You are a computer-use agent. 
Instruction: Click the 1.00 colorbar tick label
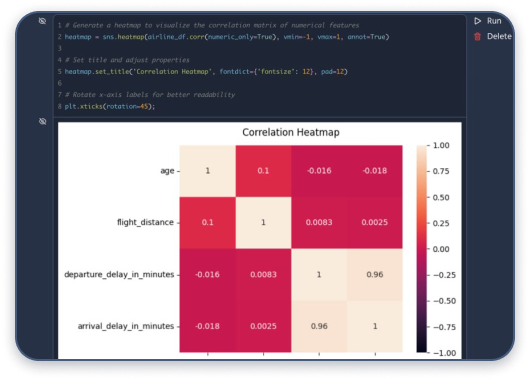(x=441, y=145)
